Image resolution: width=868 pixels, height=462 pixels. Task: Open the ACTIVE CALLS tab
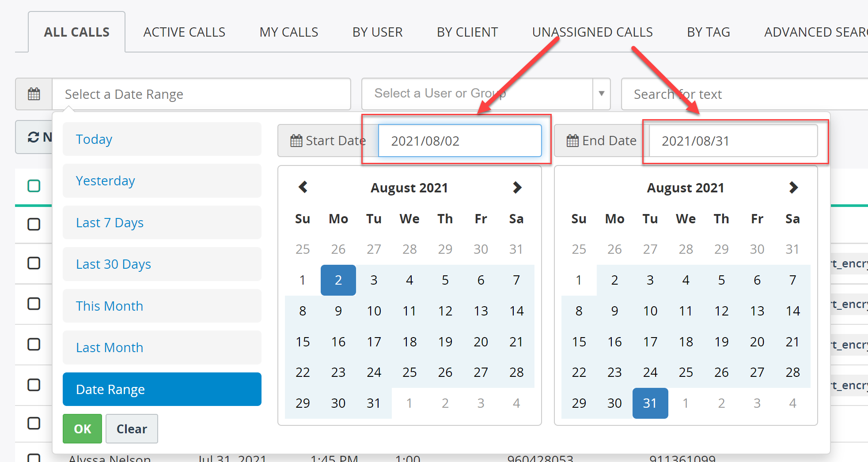(x=184, y=32)
